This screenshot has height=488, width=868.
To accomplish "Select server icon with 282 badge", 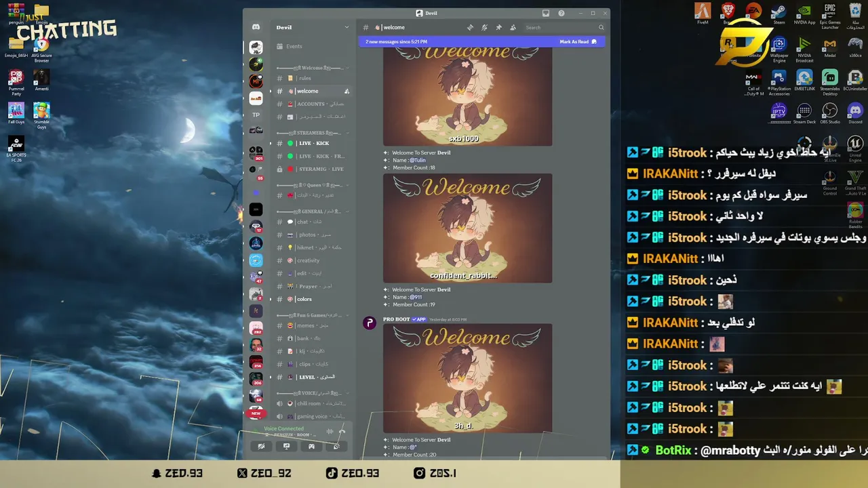I will coord(256,328).
